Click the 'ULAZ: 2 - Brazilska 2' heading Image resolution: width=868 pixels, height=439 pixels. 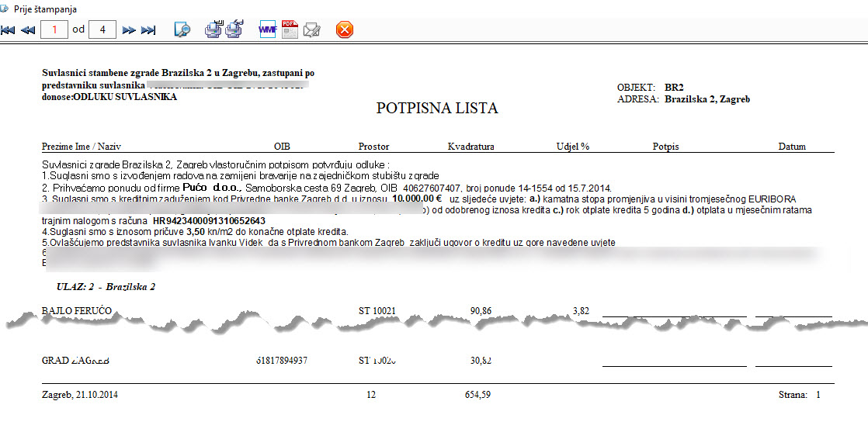click(x=106, y=288)
